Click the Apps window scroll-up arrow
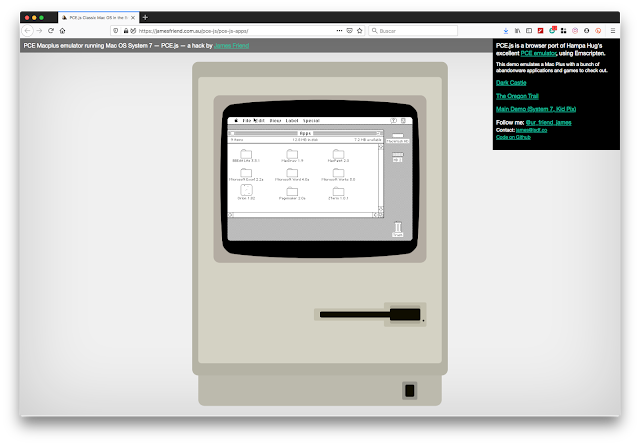The height and width of the screenshot is (445, 640). pos(381,147)
